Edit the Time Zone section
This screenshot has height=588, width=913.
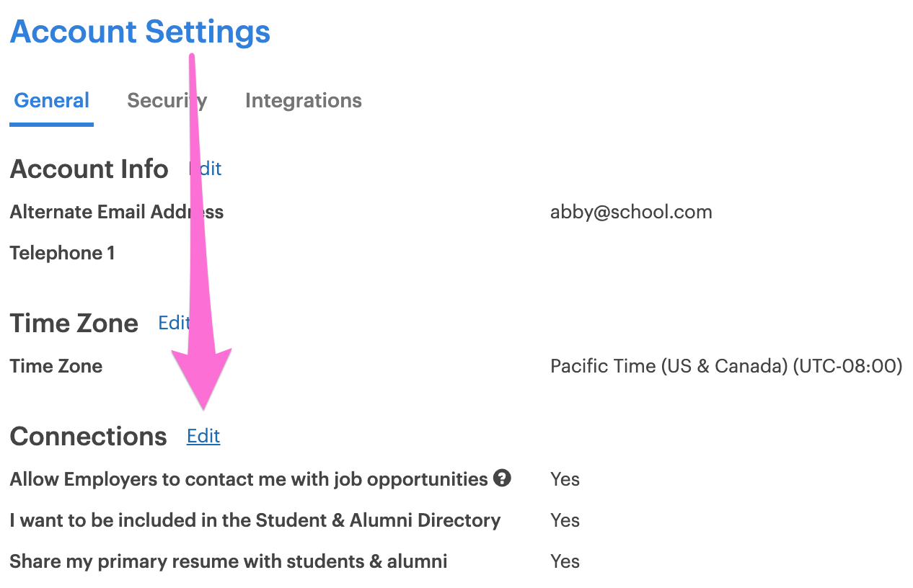[174, 323]
